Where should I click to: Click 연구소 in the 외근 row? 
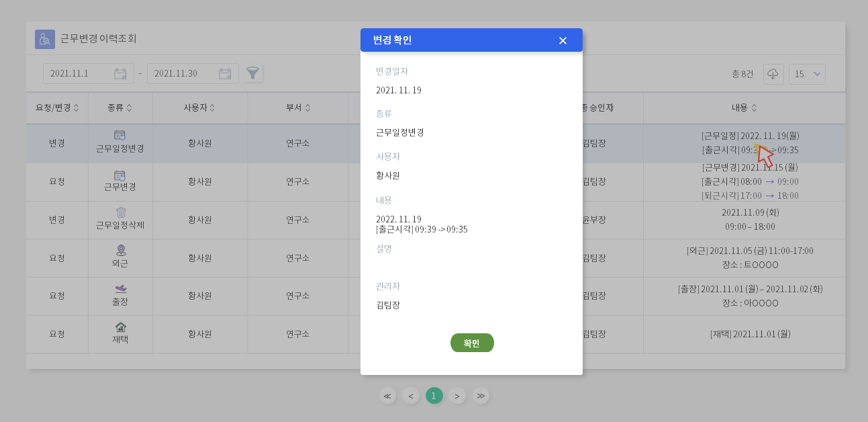pos(297,258)
